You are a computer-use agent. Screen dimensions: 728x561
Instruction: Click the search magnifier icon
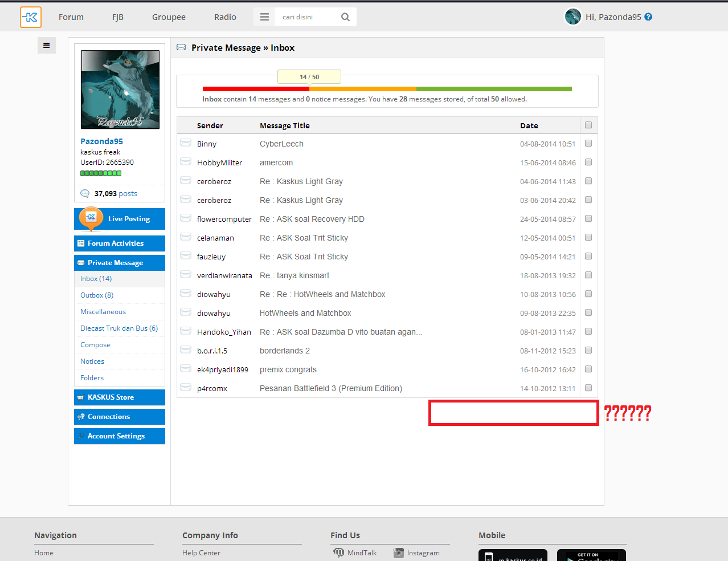[x=345, y=17]
